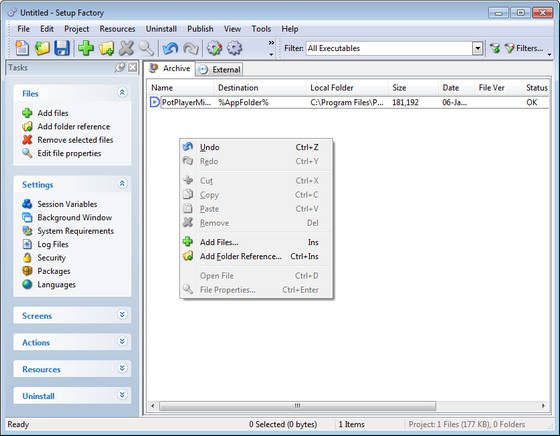The width and height of the screenshot is (560, 436).
Task: Click the green plus Add Files toolbar icon
Action: [86, 48]
